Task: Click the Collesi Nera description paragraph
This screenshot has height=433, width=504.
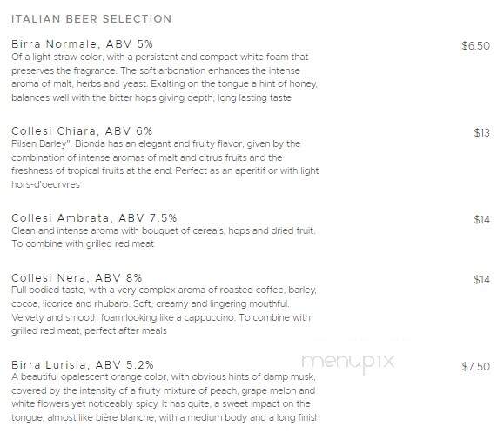Action: tap(165, 310)
